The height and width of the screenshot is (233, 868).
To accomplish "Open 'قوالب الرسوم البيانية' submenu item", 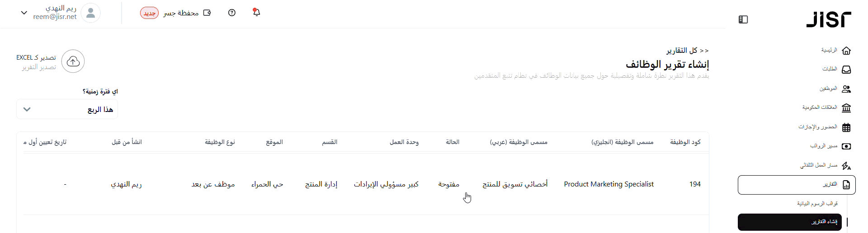I will tap(817, 204).
